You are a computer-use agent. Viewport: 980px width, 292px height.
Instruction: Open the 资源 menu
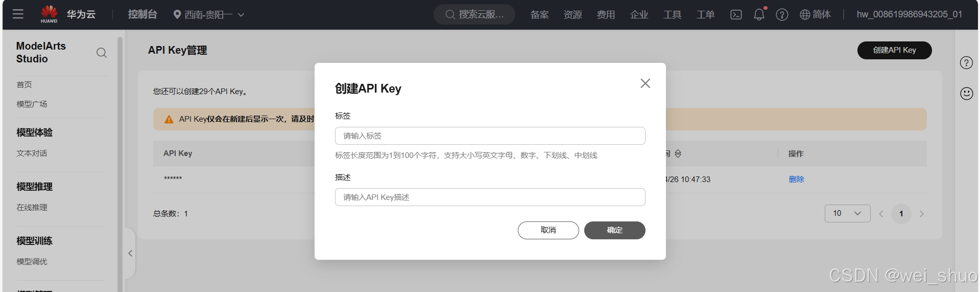click(x=573, y=15)
